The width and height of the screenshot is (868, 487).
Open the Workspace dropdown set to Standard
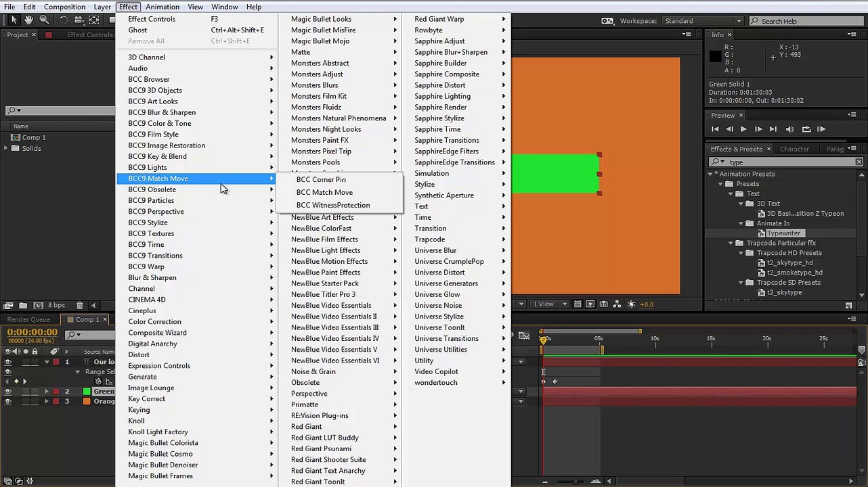click(703, 21)
